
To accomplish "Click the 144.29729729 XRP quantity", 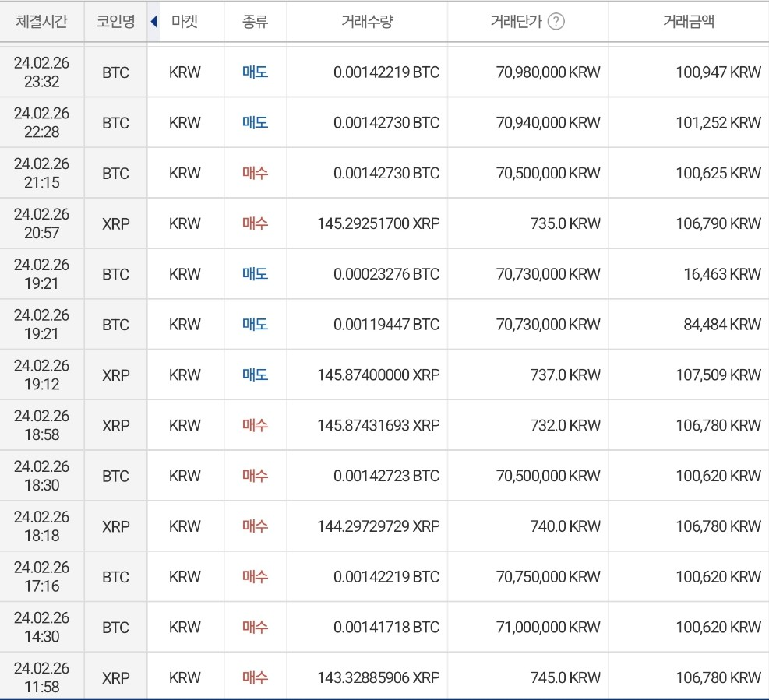I will (x=379, y=526).
